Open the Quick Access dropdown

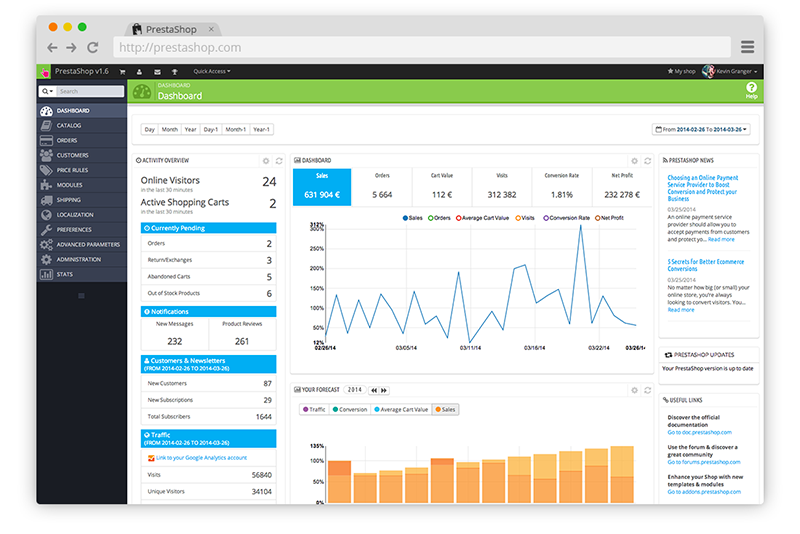(212, 71)
